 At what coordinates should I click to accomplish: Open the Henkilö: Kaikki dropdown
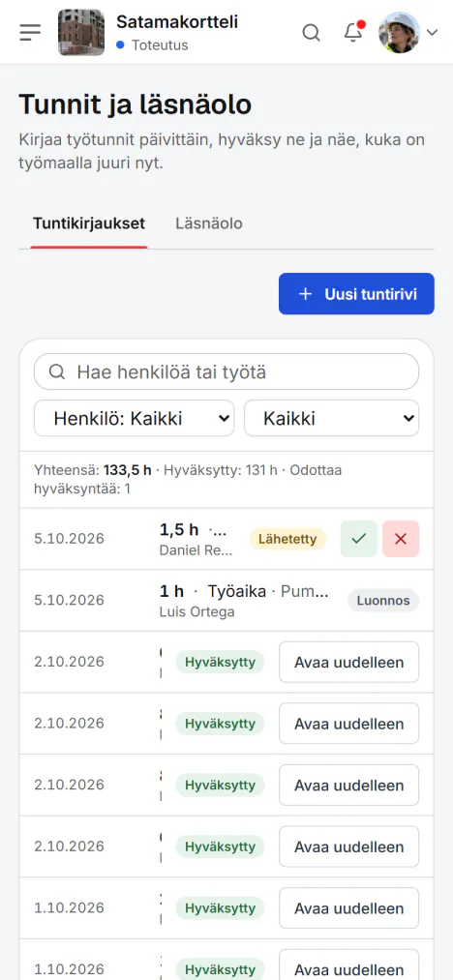[134, 418]
